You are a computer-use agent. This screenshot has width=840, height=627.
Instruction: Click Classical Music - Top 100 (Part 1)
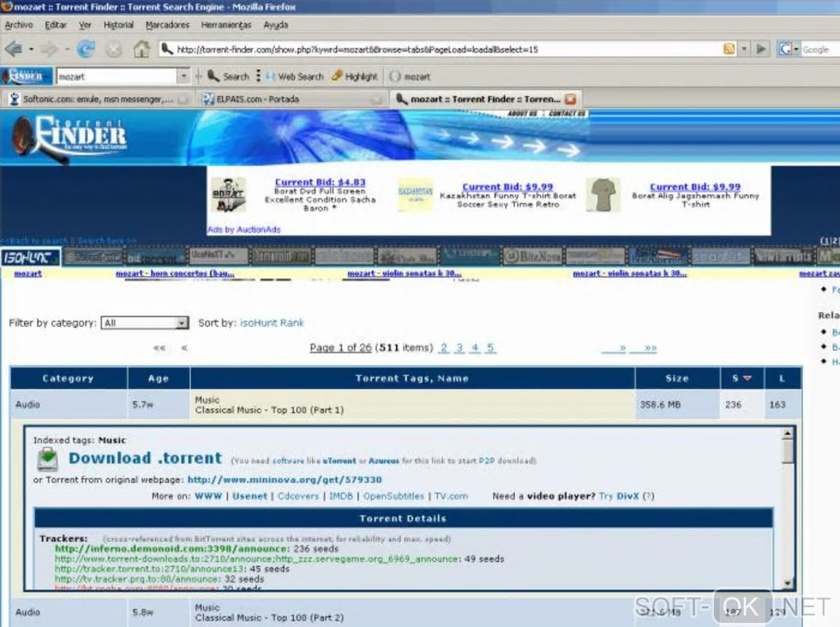[269, 410]
